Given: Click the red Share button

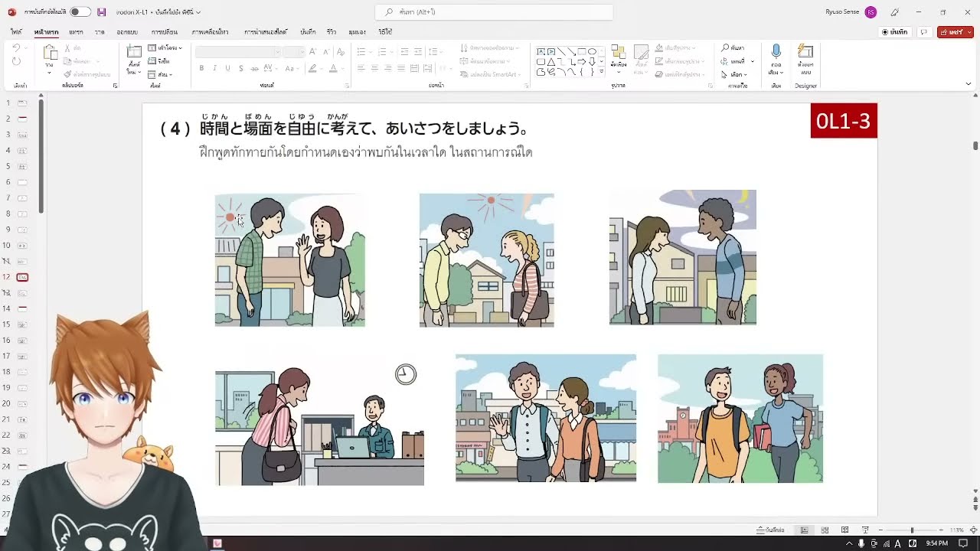Looking at the screenshot, I should pyautogui.click(x=955, y=32).
